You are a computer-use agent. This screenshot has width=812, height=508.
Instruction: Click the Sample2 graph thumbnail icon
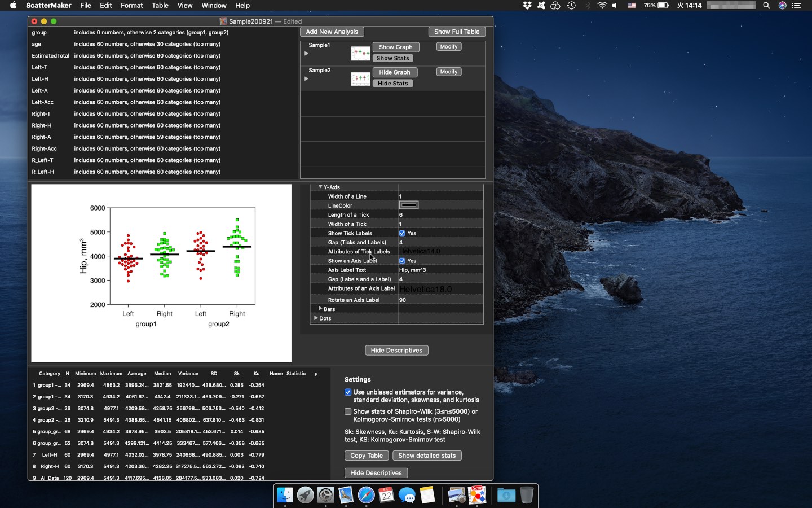(360, 78)
